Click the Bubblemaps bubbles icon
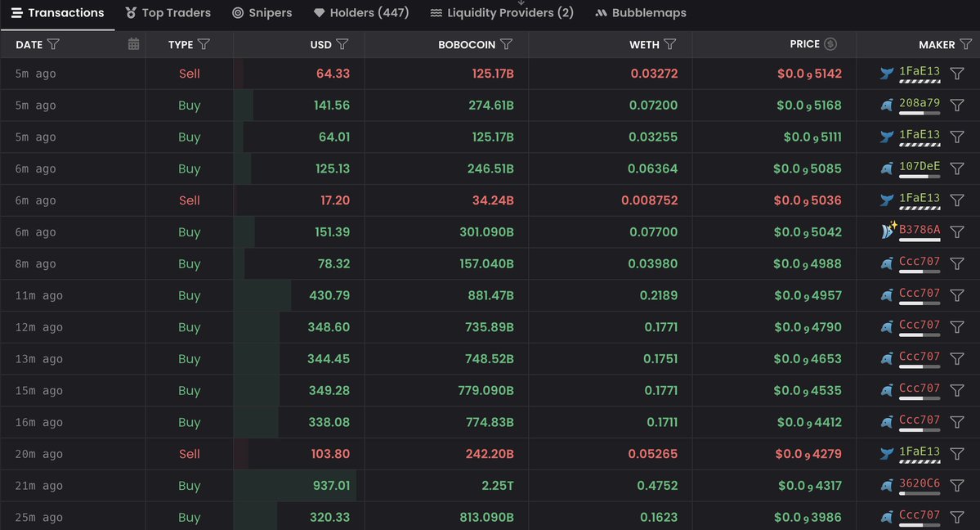 pos(602,12)
